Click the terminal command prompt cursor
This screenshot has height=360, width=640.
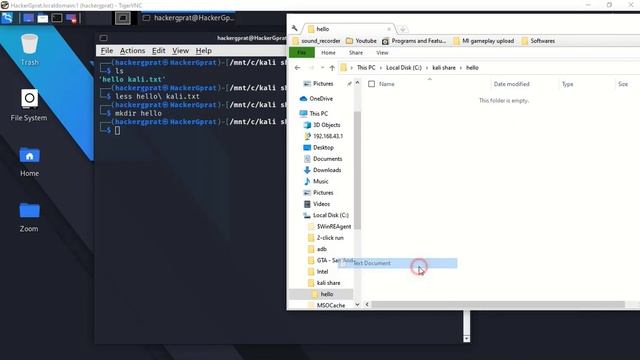118,130
